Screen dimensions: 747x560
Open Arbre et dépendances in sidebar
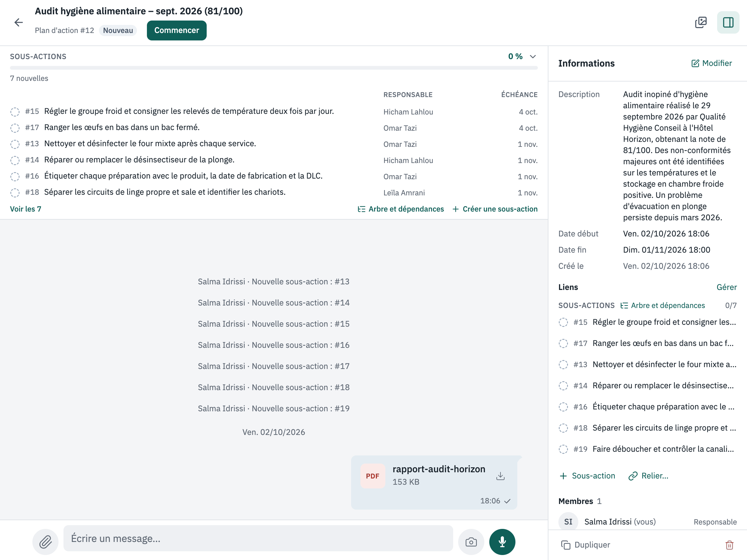663,305
